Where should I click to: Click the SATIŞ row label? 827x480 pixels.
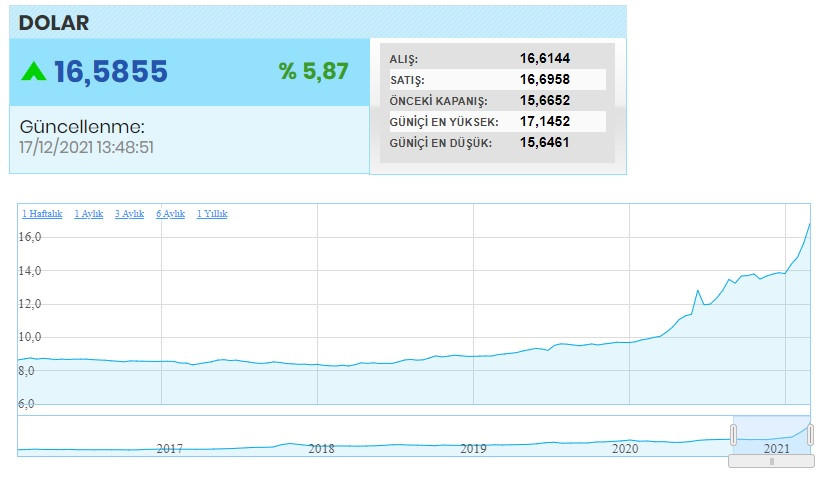[407, 80]
